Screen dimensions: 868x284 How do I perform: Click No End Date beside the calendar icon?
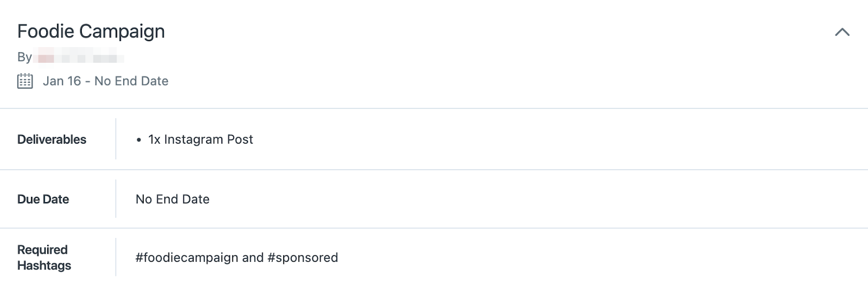[131, 81]
